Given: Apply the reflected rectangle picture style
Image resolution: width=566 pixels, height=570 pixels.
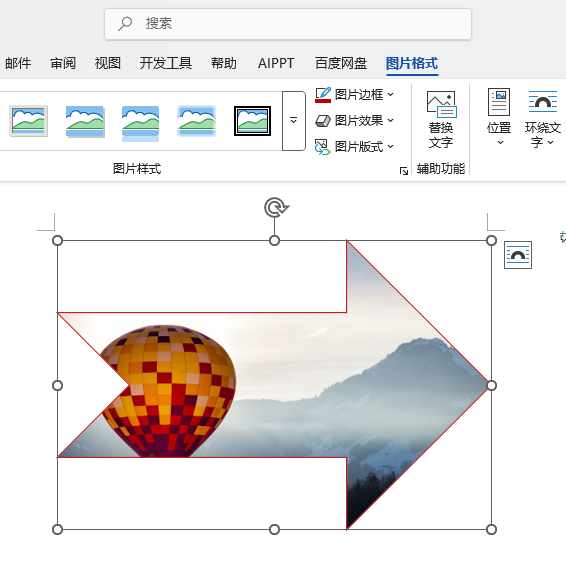Looking at the screenshot, I should click(141, 123).
